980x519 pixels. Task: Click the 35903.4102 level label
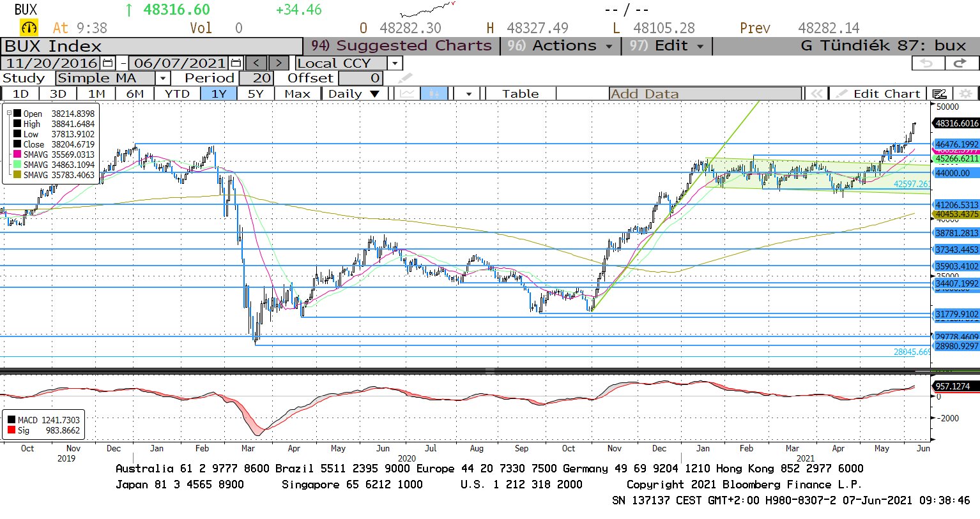[x=956, y=266]
